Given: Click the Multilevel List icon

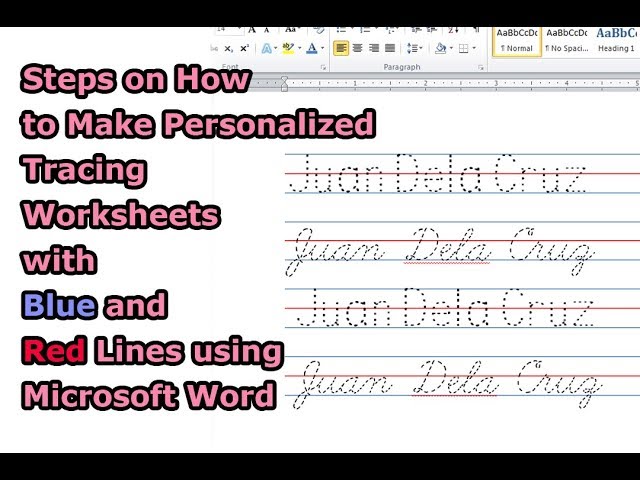Looking at the screenshot, I should click(x=390, y=30).
